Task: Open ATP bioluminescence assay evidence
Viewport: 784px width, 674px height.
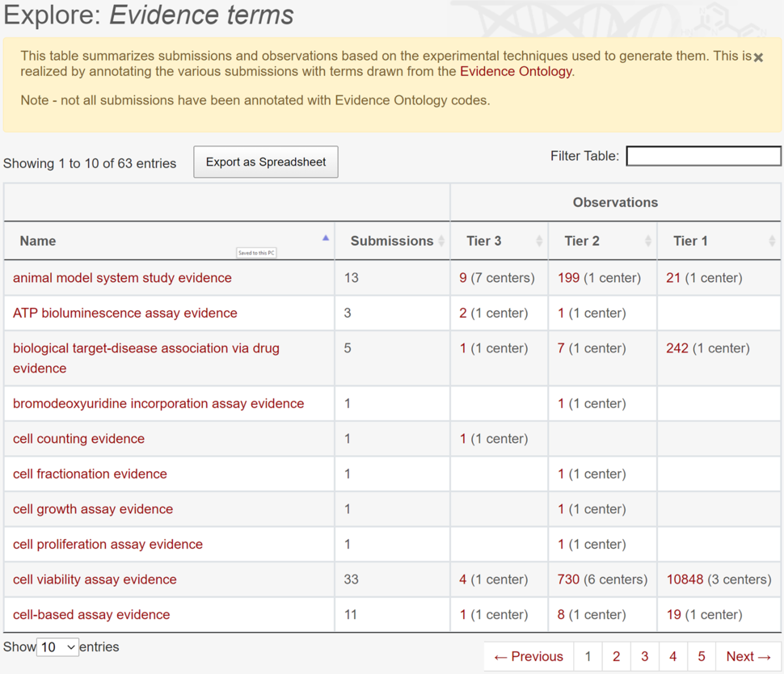Action: pos(125,313)
